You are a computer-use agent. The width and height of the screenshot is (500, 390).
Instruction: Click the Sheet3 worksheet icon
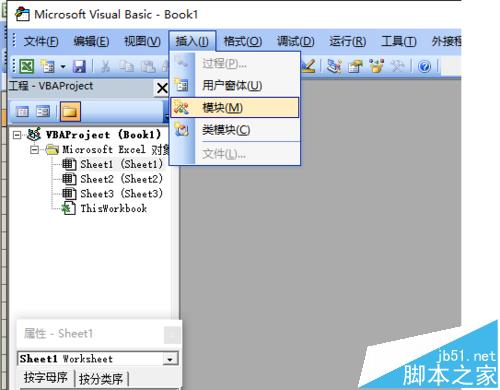(x=69, y=194)
